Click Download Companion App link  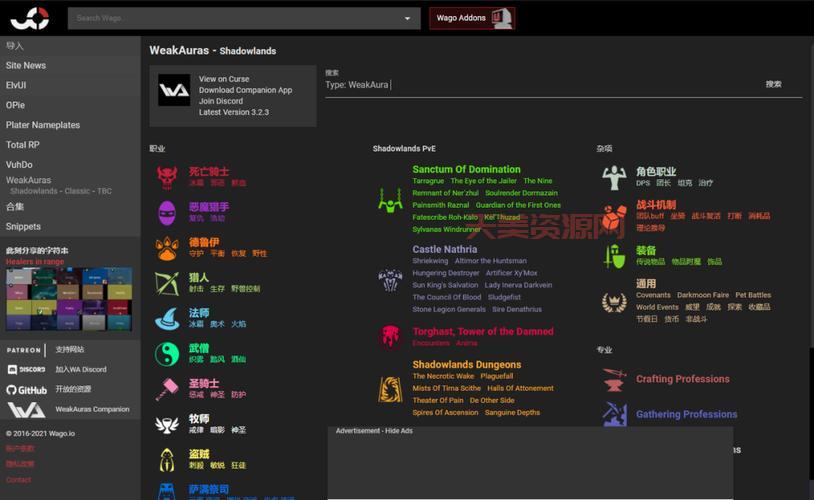coord(245,90)
